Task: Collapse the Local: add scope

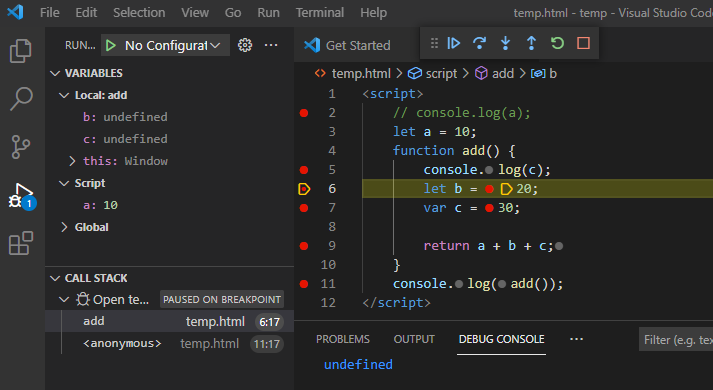Action: (x=64, y=95)
